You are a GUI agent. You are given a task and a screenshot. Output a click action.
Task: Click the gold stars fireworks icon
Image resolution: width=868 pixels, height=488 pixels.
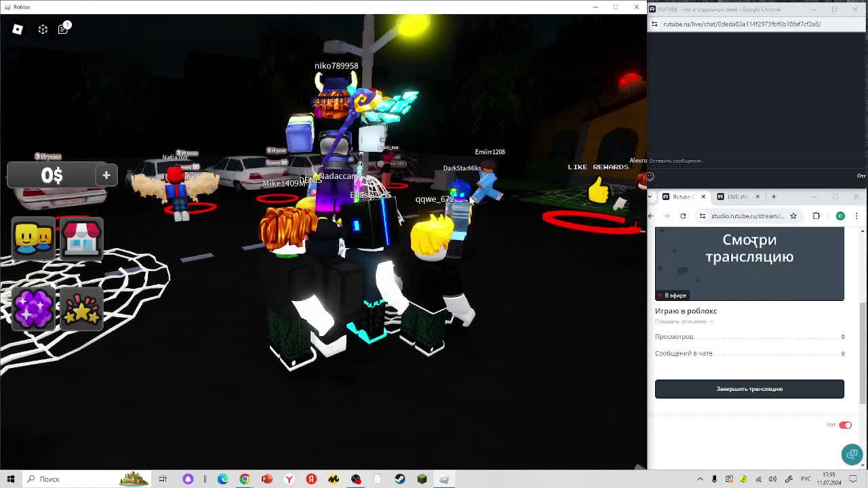(x=81, y=308)
